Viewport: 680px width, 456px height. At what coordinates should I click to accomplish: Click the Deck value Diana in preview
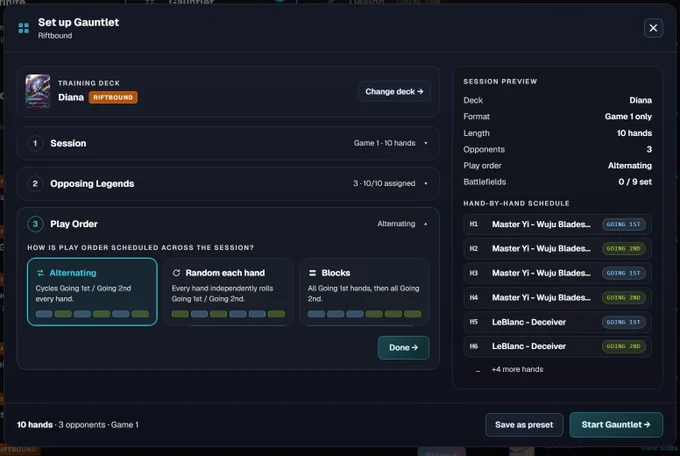point(641,100)
